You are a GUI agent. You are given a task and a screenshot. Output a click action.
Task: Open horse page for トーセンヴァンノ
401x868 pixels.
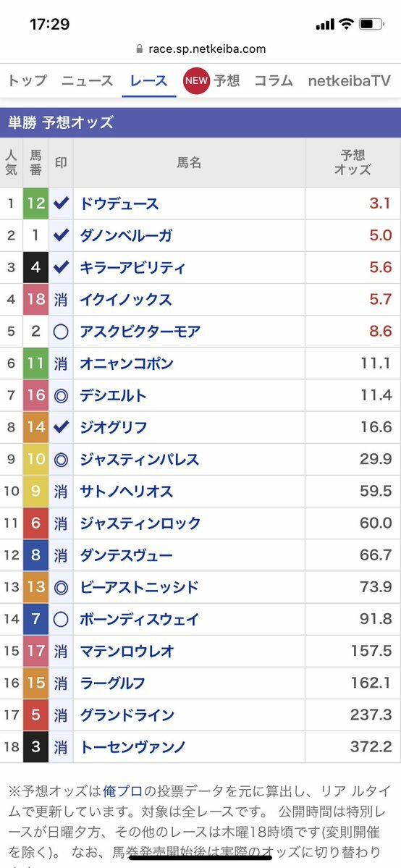point(133,747)
